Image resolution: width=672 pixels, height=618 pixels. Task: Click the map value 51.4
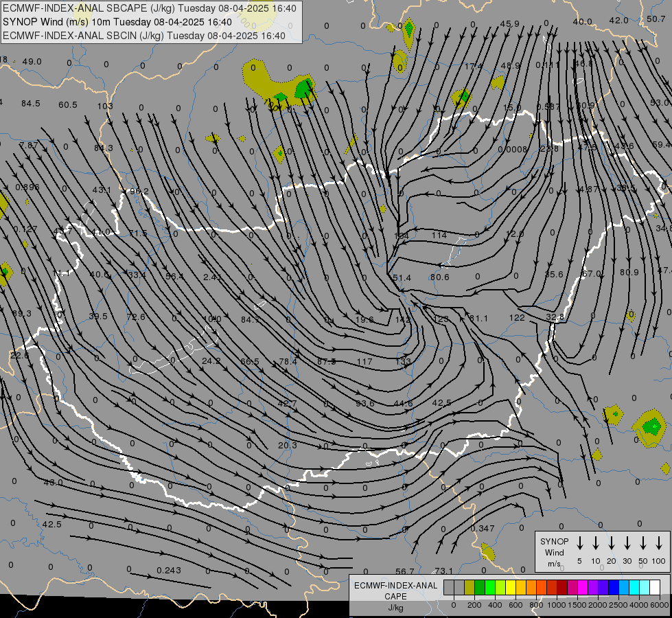(x=402, y=278)
